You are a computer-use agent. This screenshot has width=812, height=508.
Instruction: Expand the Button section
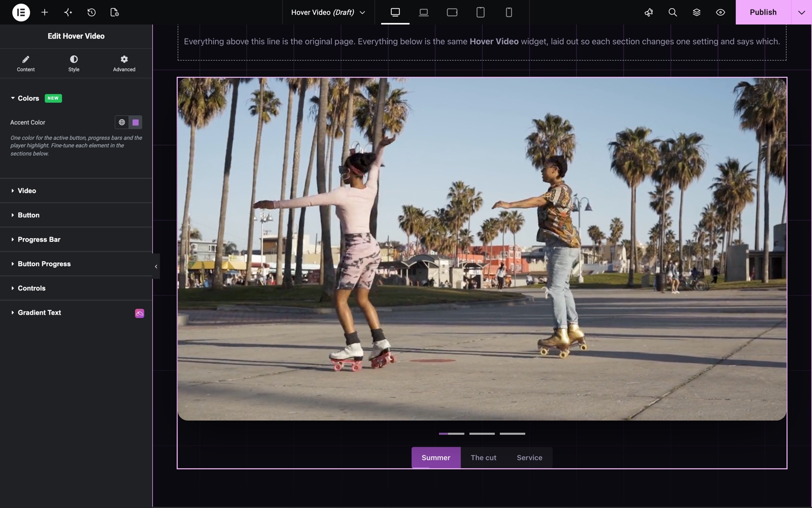tap(76, 215)
